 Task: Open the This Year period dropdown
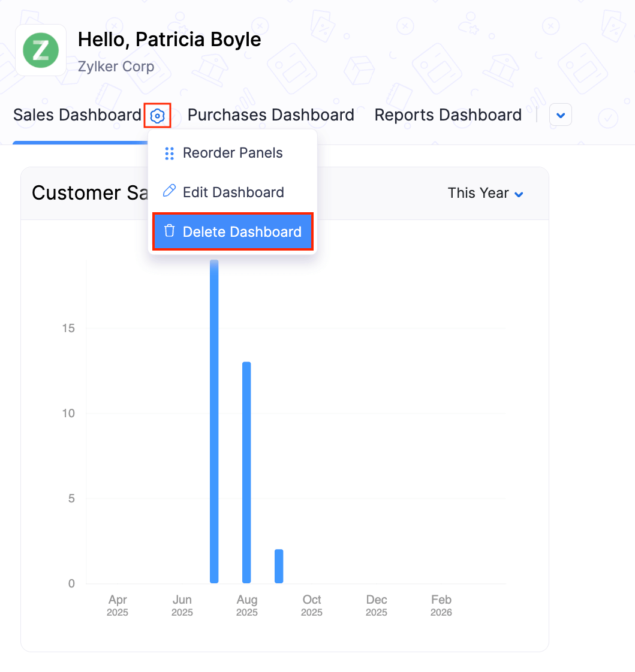(x=486, y=193)
